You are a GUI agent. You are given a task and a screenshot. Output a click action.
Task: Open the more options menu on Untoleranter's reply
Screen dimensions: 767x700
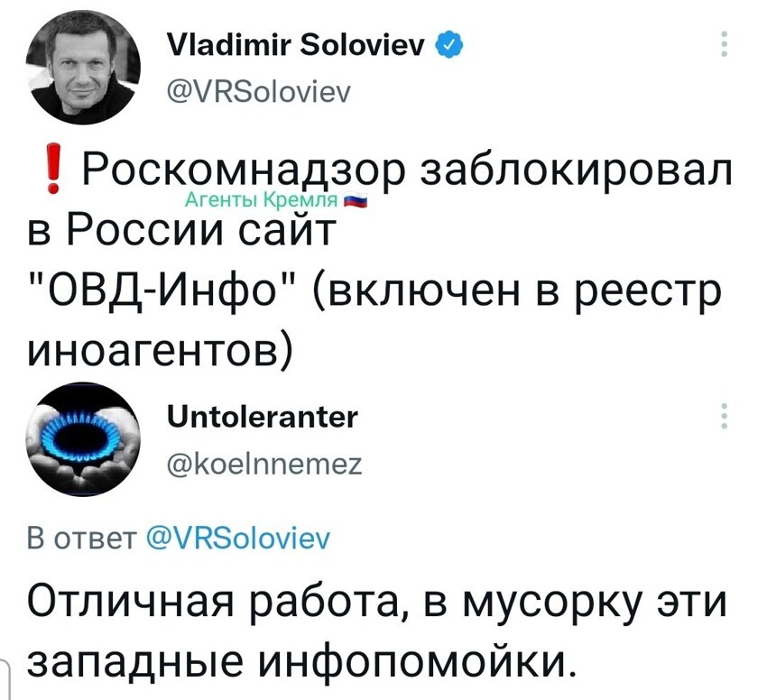coord(724,416)
